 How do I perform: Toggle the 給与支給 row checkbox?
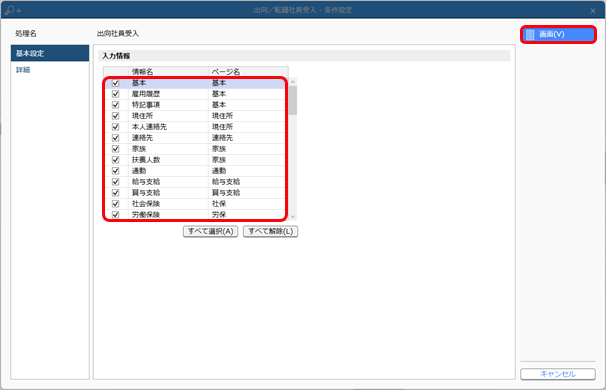click(x=115, y=182)
